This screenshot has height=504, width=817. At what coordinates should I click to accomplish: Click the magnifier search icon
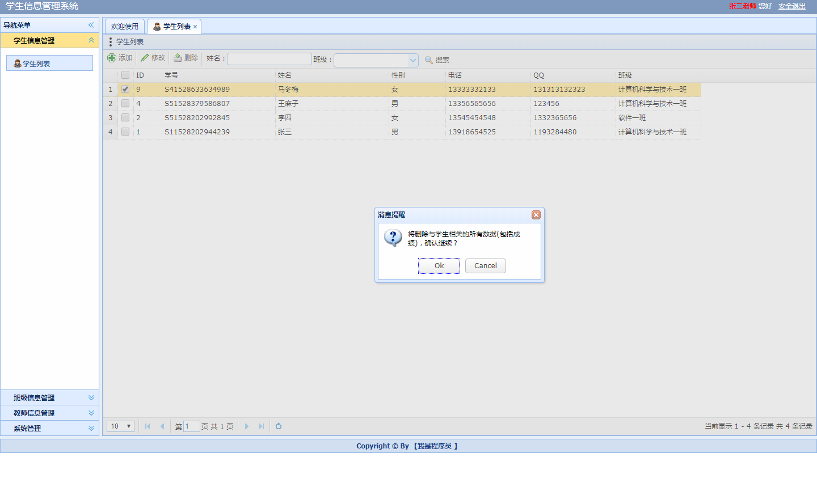pos(429,60)
